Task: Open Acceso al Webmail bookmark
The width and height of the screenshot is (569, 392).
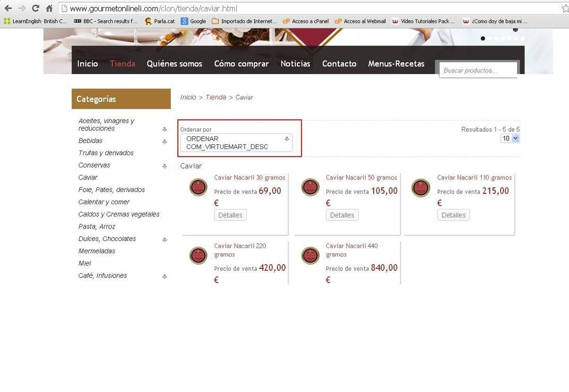Action: click(x=360, y=21)
